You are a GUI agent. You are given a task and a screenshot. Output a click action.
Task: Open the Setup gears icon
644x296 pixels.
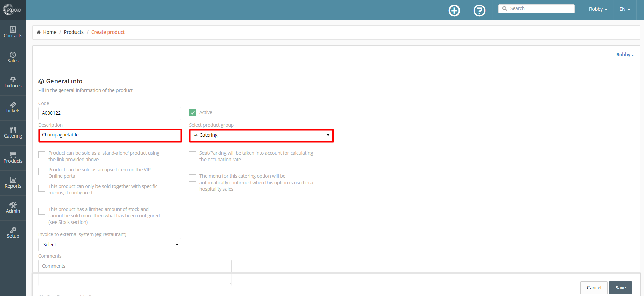point(13,230)
